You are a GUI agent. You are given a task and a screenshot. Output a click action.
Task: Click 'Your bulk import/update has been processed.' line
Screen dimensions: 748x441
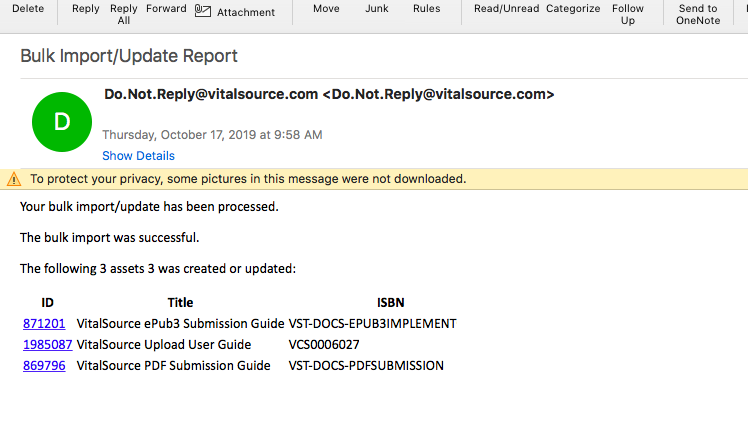point(149,207)
